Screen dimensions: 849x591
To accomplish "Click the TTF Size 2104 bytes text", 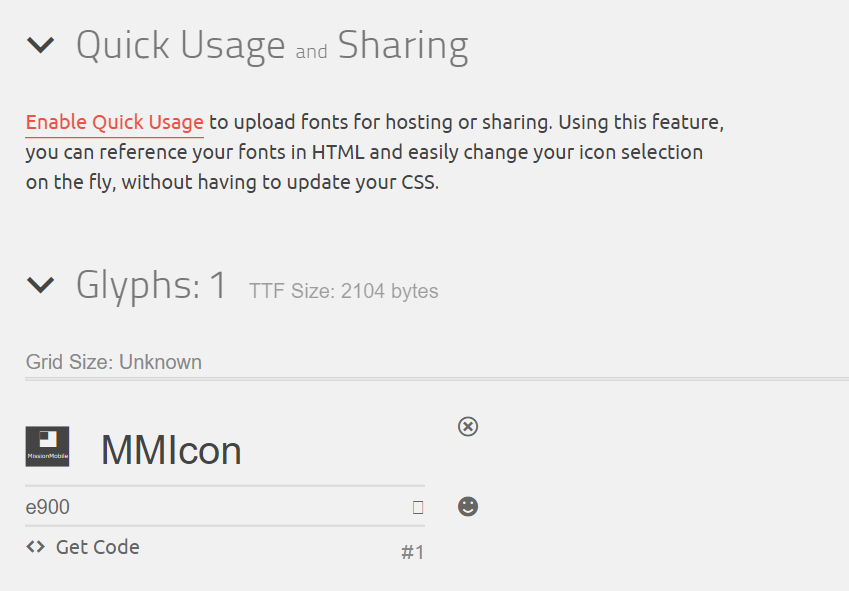I will tap(344, 291).
